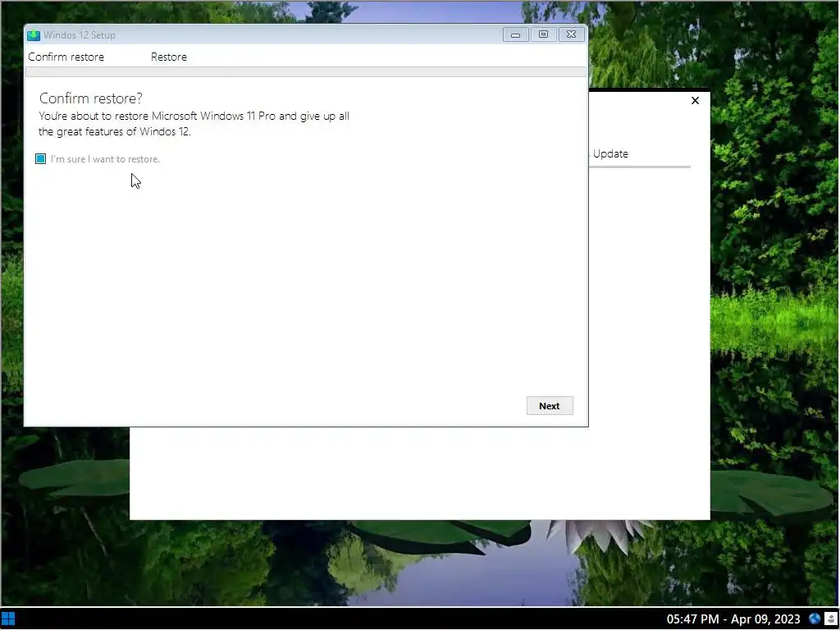The image size is (840, 630).
Task: Click the "Confirm restore?" heading
Action: pyautogui.click(x=91, y=98)
